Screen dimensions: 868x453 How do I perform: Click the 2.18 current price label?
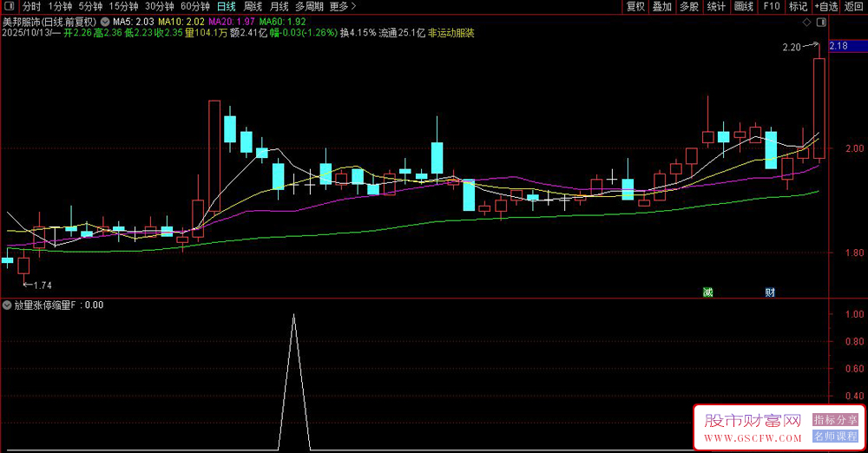[x=839, y=46]
